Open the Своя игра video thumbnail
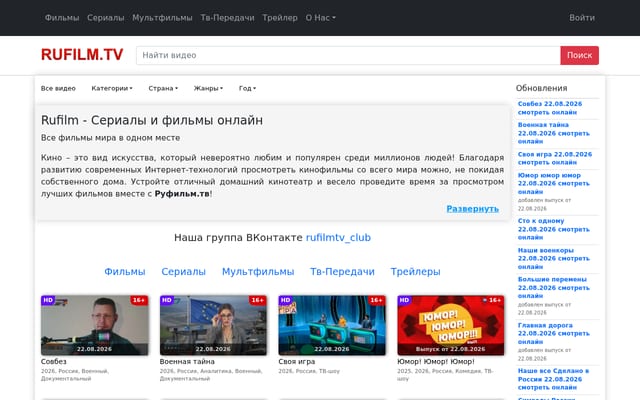 [332, 325]
